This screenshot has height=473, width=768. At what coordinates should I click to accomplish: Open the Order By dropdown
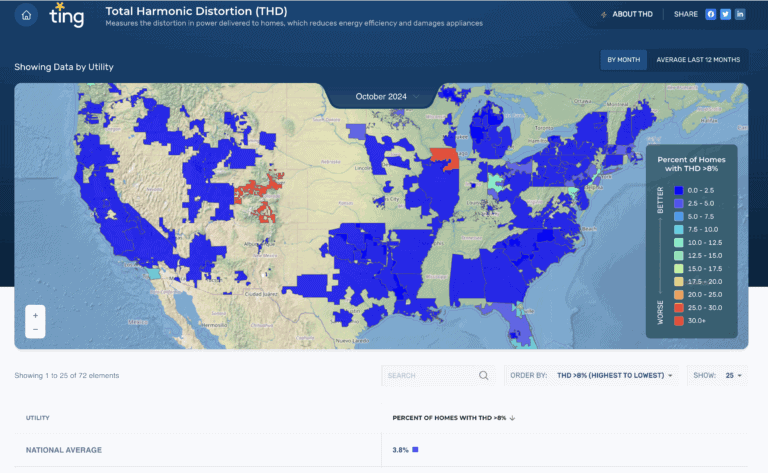[x=591, y=376]
